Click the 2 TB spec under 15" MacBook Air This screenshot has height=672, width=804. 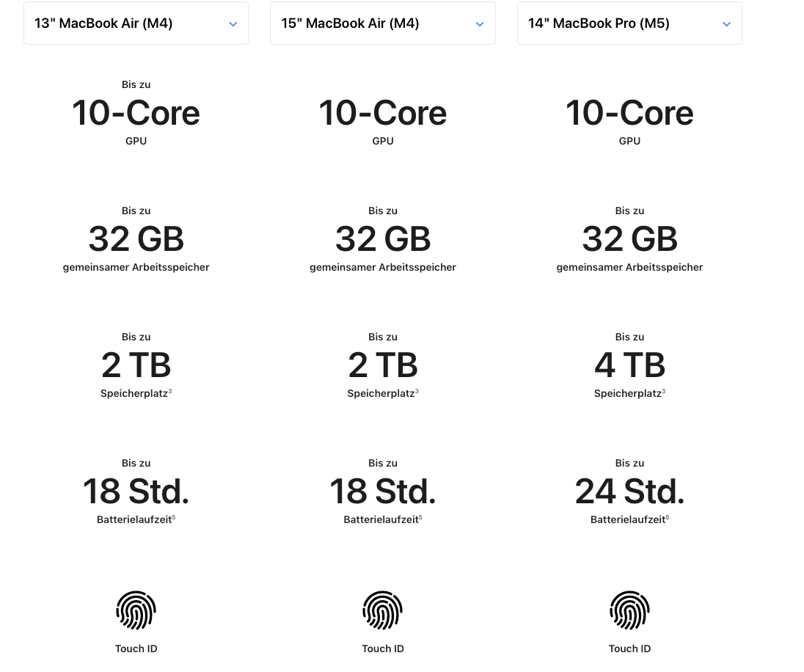point(382,365)
